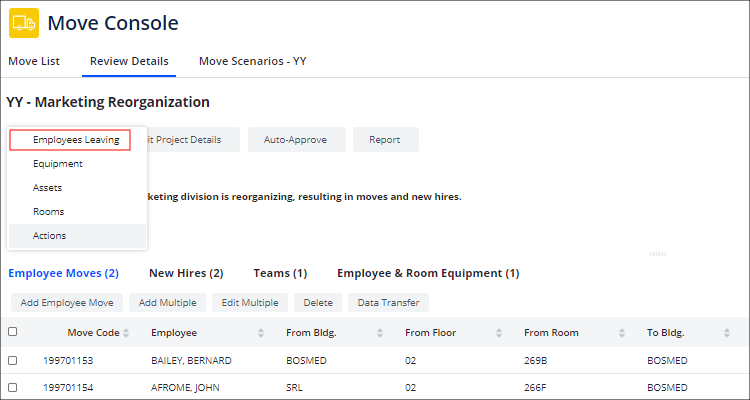Sort by Move Code column arrows
This screenshot has width=750, height=400.
(126, 333)
